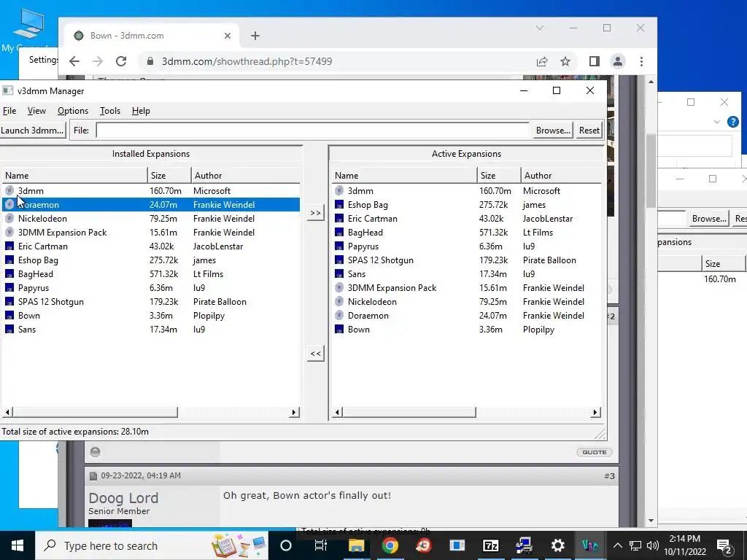Open Chrome's tab search chevron

pyautogui.click(x=540, y=28)
